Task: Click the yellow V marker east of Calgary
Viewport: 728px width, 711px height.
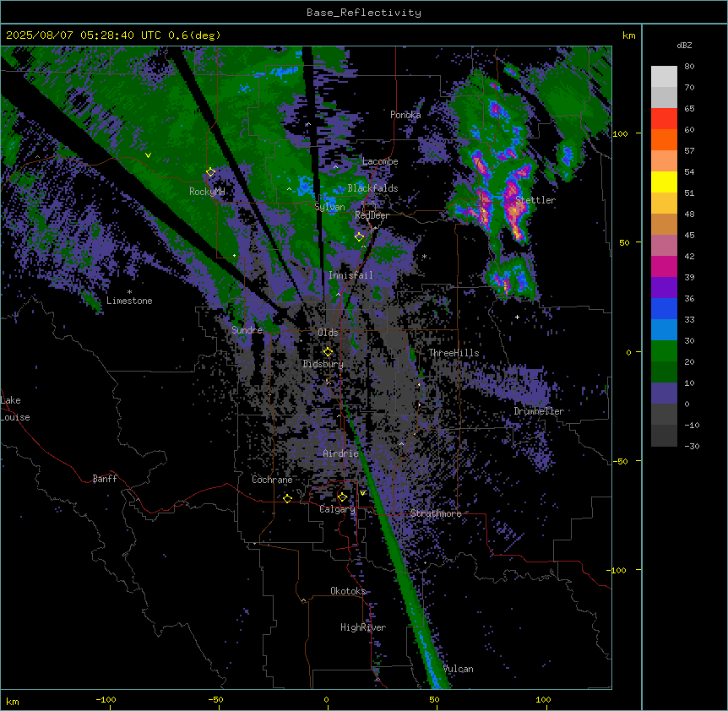Action: tap(362, 493)
